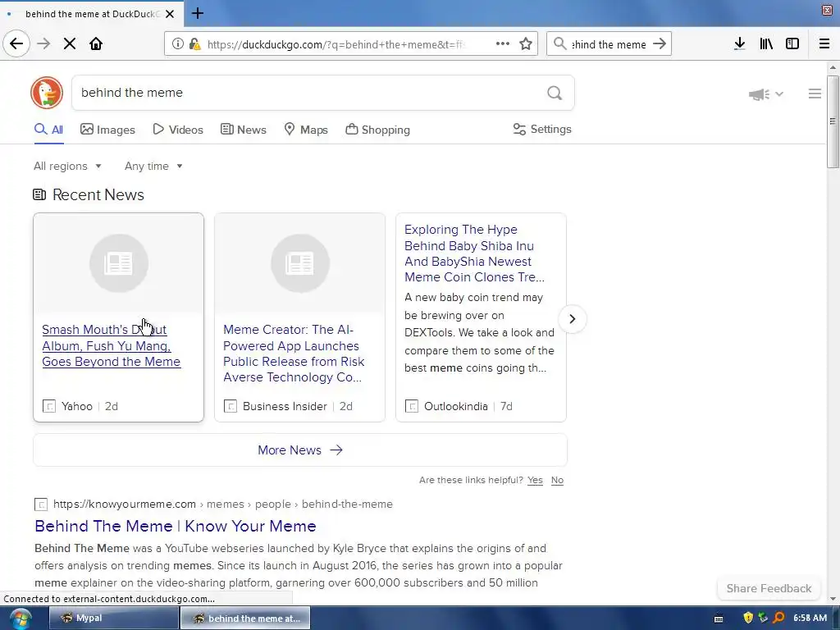
Task: Click Smash Mouth card placeholder thumbnail
Action: [118, 263]
